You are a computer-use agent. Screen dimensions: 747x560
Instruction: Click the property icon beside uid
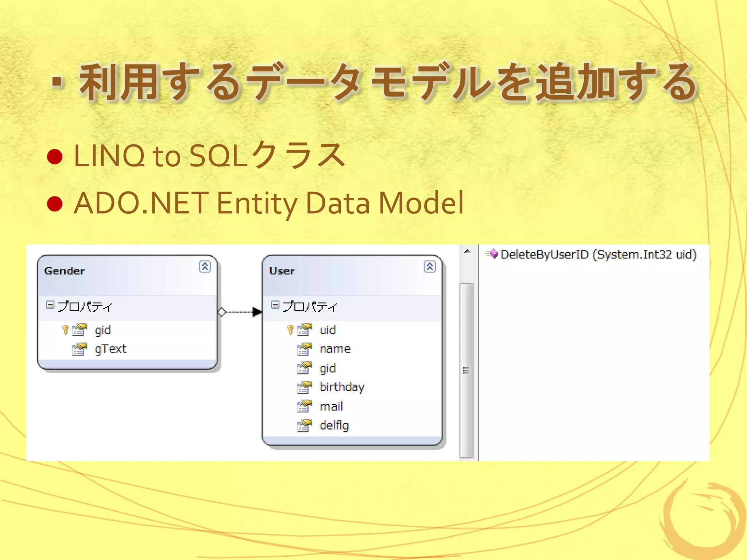click(x=305, y=330)
